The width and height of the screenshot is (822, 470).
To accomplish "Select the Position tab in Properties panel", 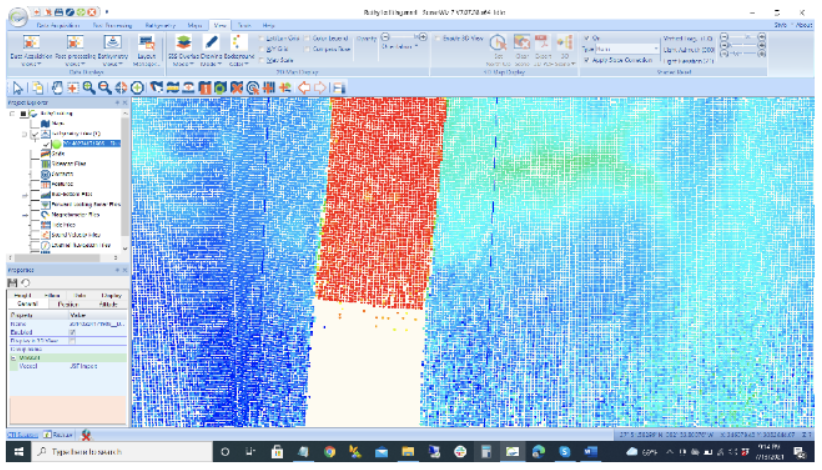I will tap(64, 303).
